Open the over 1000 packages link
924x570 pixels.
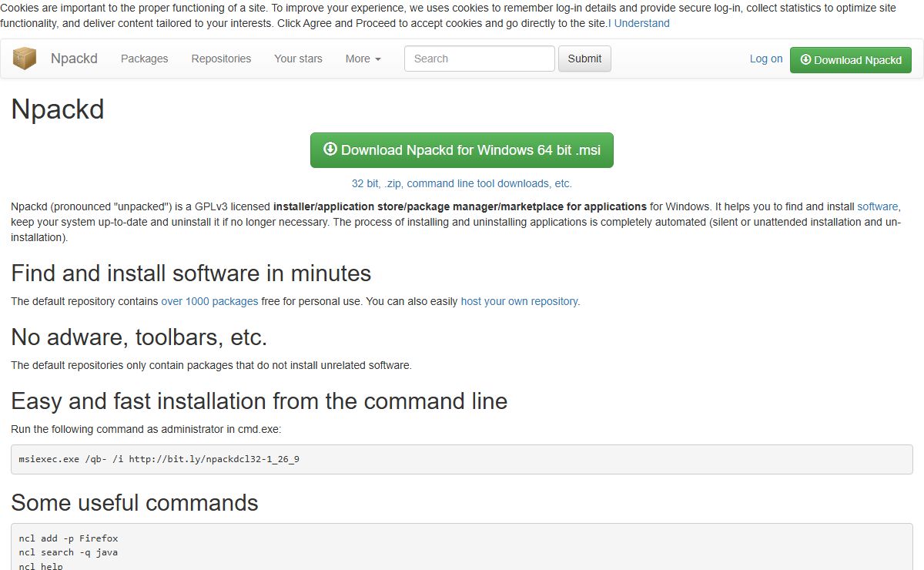(x=209, y=301)
